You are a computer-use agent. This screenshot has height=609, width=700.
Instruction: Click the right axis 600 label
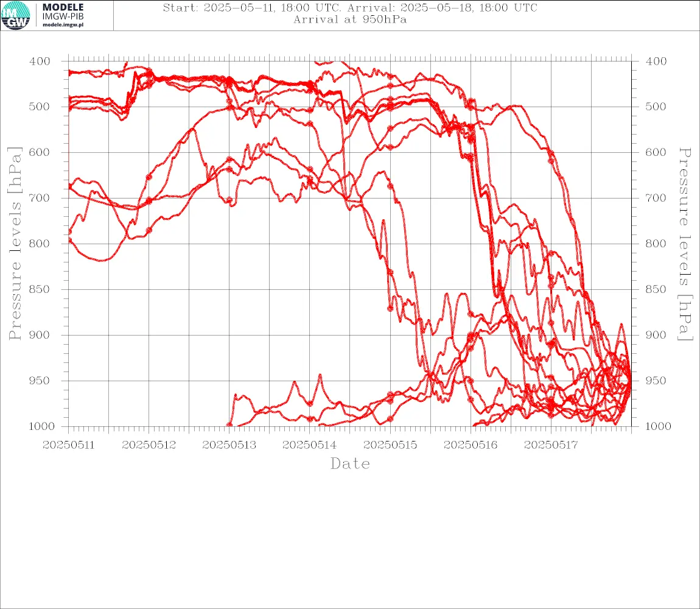tap(656, 152)
